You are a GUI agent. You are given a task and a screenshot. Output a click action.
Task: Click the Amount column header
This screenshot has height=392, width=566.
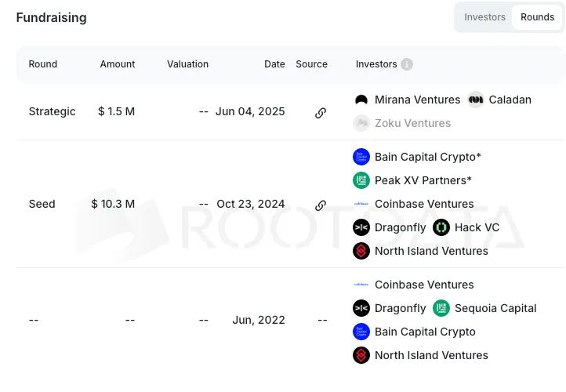(118, 64)
